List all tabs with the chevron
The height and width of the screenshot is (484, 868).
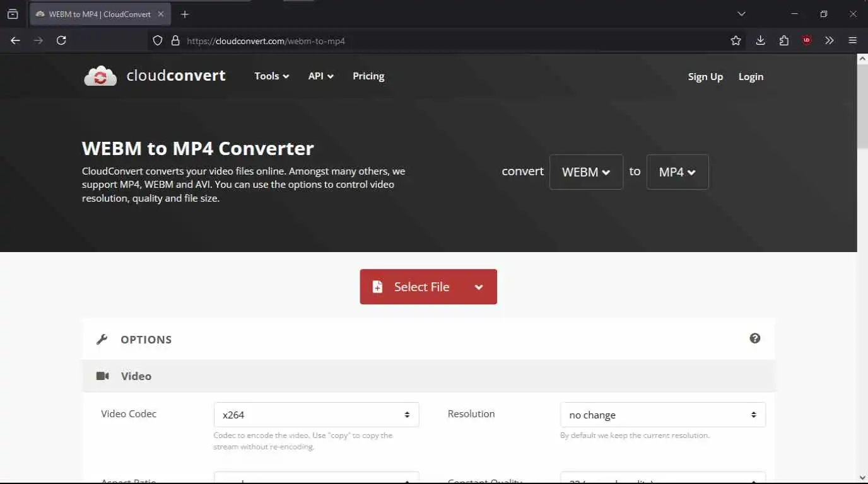coord(741,14)
